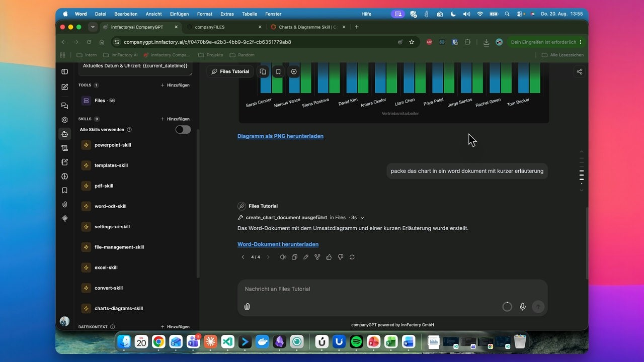Click the address bar URL

click(x=207, y=42)
